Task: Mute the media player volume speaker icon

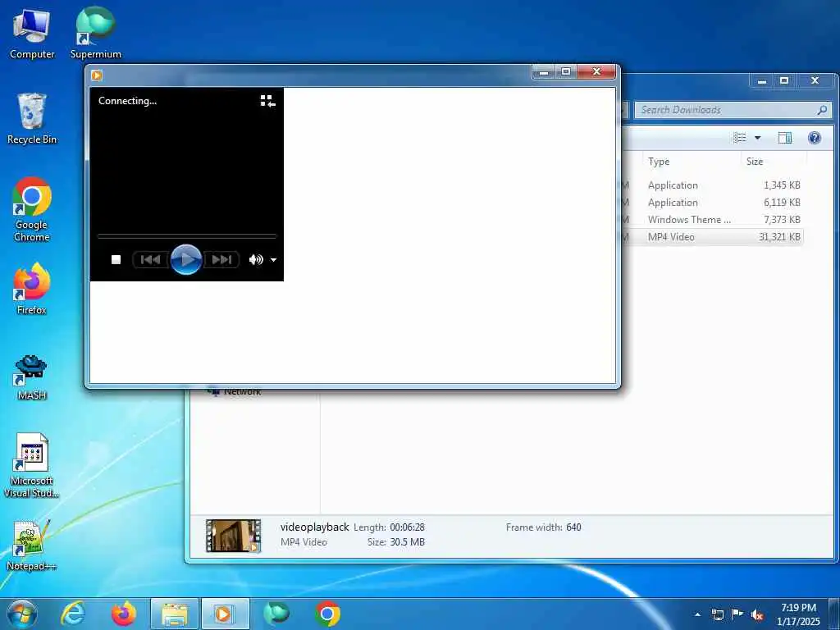Action: 256,260
